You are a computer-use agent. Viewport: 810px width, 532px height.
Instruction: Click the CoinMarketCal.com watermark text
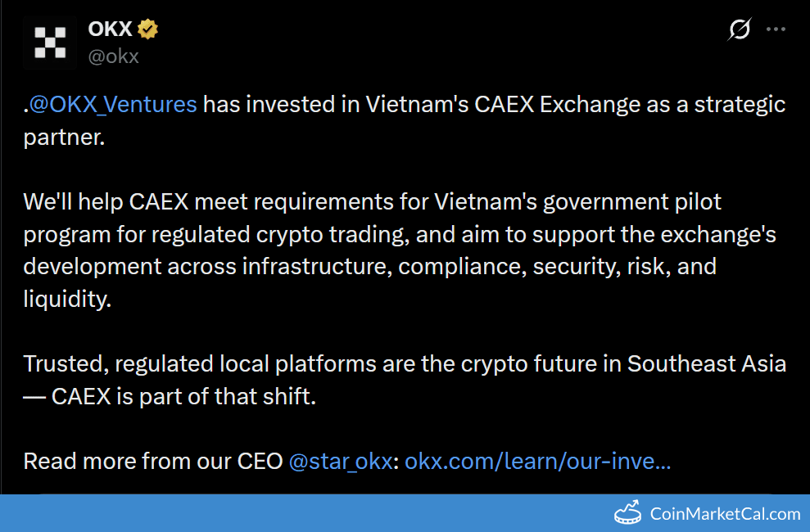click(724, 514)
